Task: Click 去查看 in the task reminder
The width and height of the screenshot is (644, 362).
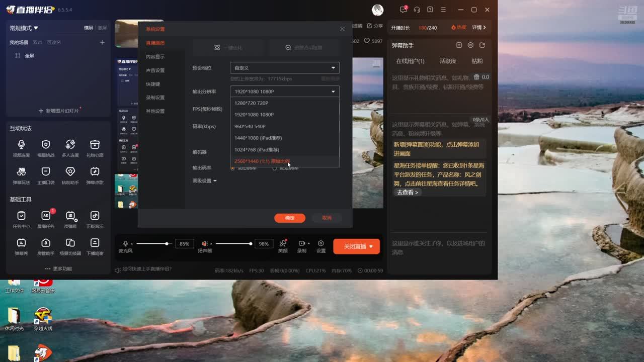Action: 408,192
